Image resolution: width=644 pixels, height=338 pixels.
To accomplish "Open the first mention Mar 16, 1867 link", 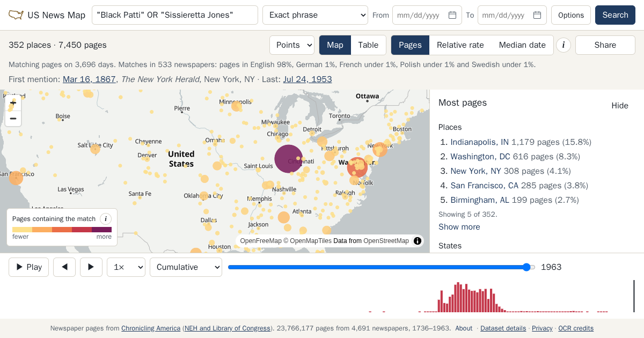I will click(x=89, y=79).
